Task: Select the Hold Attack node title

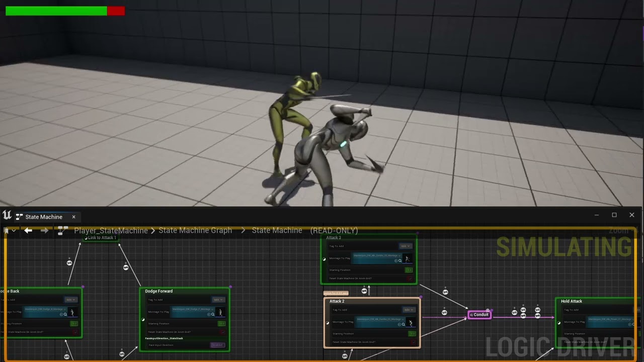Action: click(x=572, y=301)
